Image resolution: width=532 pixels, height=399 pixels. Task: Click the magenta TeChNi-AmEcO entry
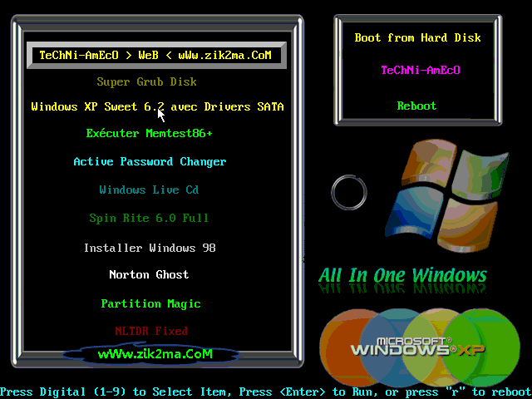421,70
